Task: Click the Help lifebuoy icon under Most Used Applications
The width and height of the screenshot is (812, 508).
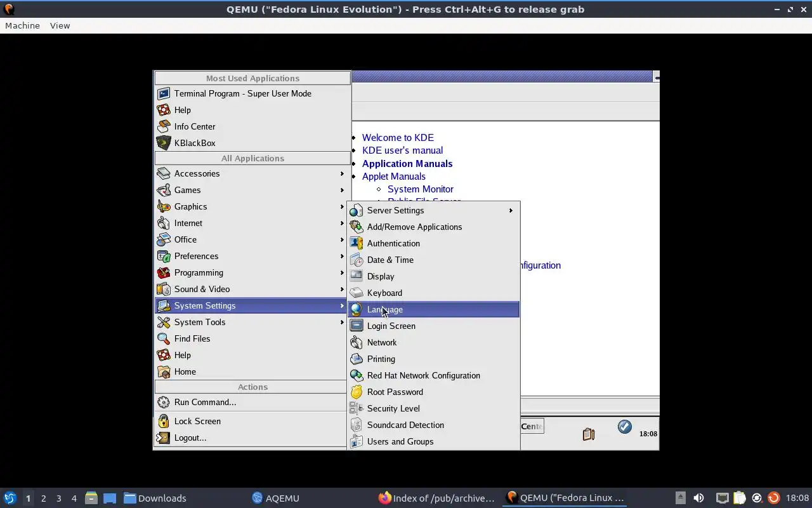Action: coord(164,110)
